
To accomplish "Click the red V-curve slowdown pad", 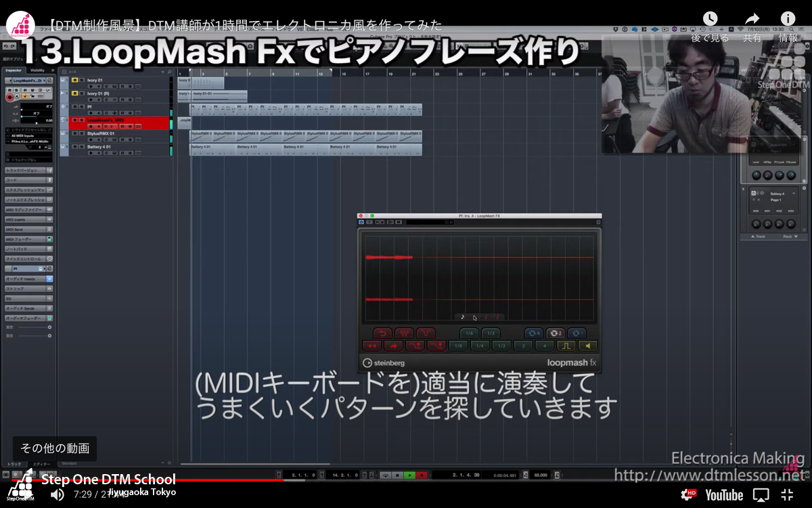I will (x=426, y=333).
